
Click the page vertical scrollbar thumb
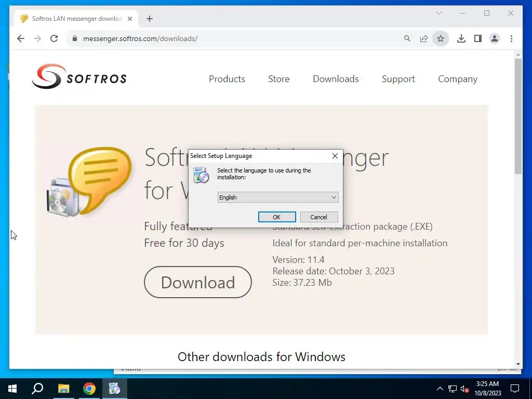(518, 116)
